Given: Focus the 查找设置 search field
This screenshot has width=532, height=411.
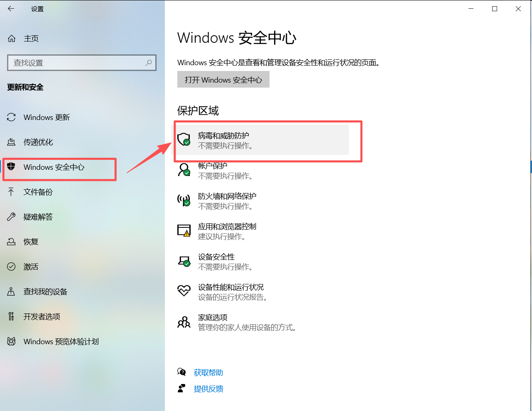Looking at the screenshot, I should [82, 63].
